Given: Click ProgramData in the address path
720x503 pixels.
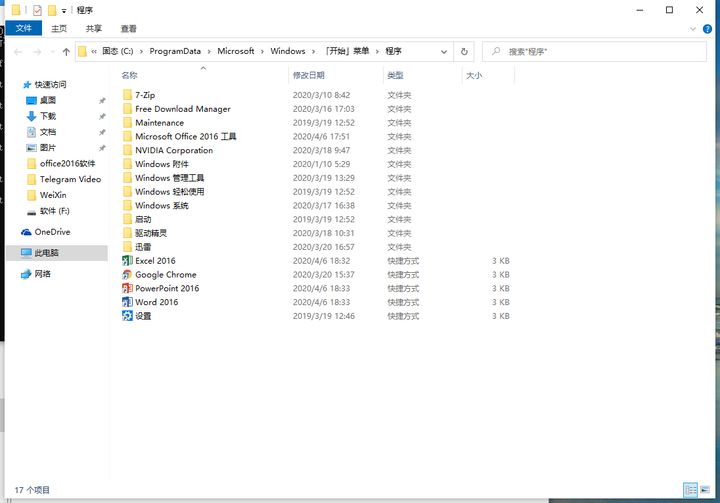Looking at the screenshot, I should pos(175,51).
